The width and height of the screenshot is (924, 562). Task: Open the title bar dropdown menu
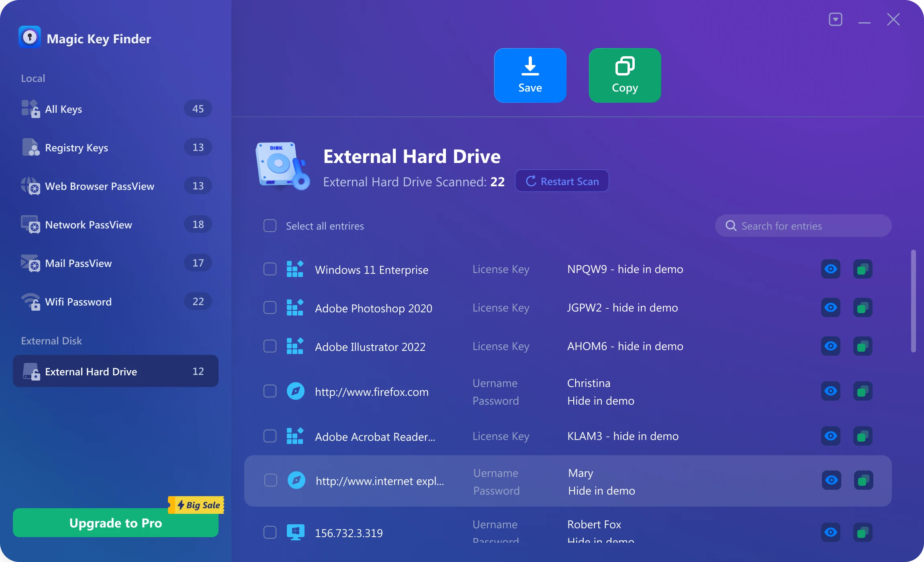pyautogui.click(x=835, y=19)
